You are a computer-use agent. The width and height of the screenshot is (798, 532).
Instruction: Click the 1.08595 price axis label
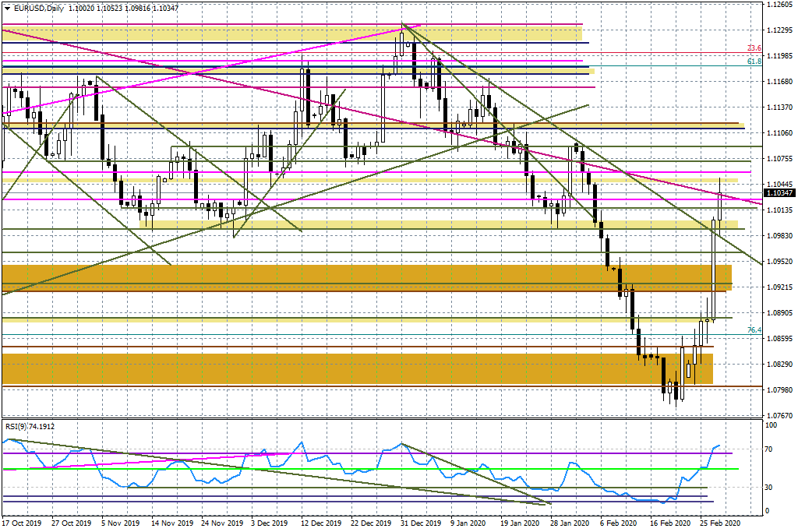coord(779,338)
